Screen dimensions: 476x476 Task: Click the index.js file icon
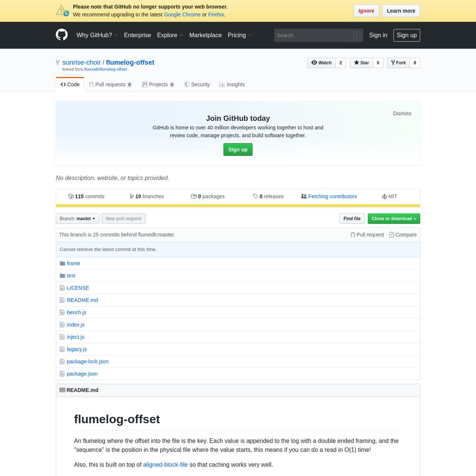click(62, 325)
